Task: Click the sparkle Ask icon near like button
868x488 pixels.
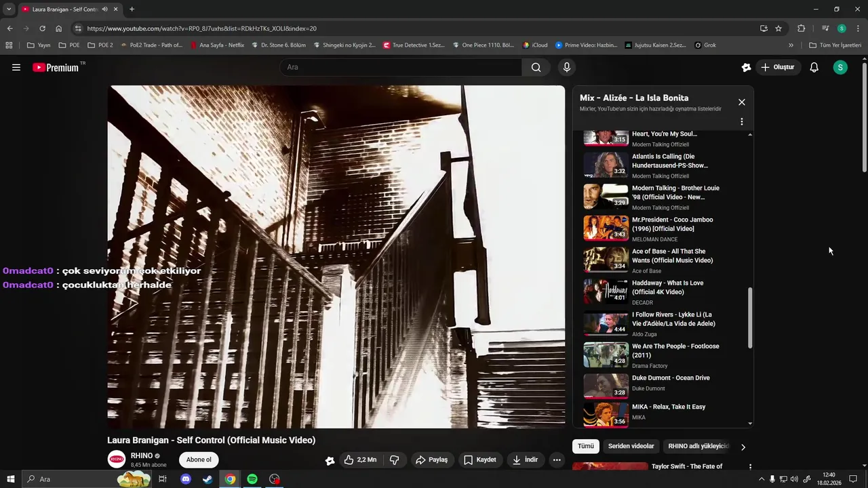Action: click(x=330, y=460)
